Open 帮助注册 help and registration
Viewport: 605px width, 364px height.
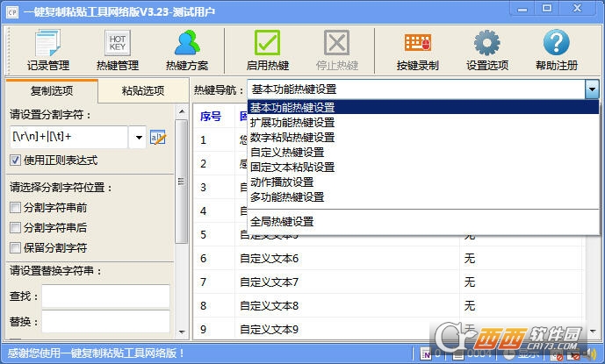tap(557, 50)
